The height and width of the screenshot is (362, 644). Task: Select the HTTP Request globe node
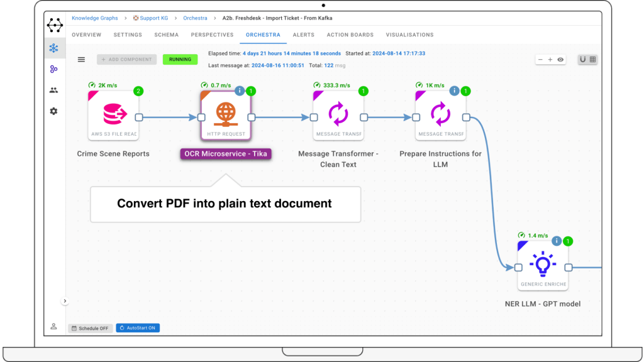point(226,116)
